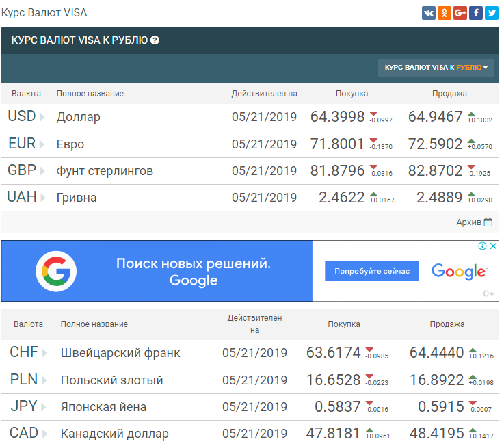Open the GBP currency link
Image resolution: width=504 pixels, height=446 pixels.
coord(22,170)
